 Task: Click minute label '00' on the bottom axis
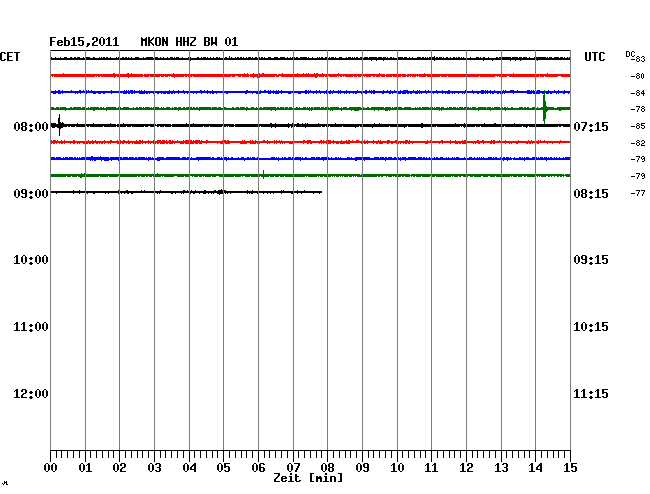click(x=51, y=468)
